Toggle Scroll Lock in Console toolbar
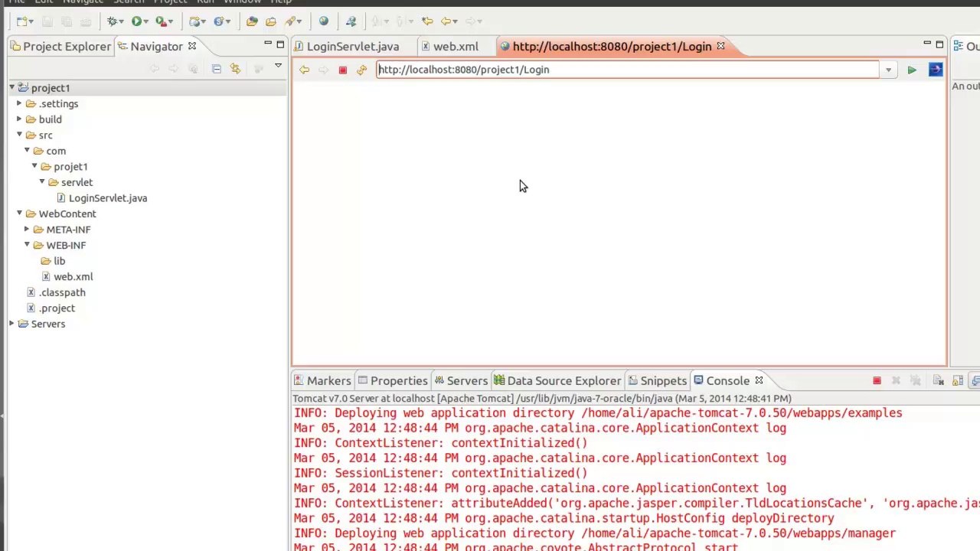Image resolution: width=980 pixels, height=551 pixels. pyautogui.click(x=958, y=380)
